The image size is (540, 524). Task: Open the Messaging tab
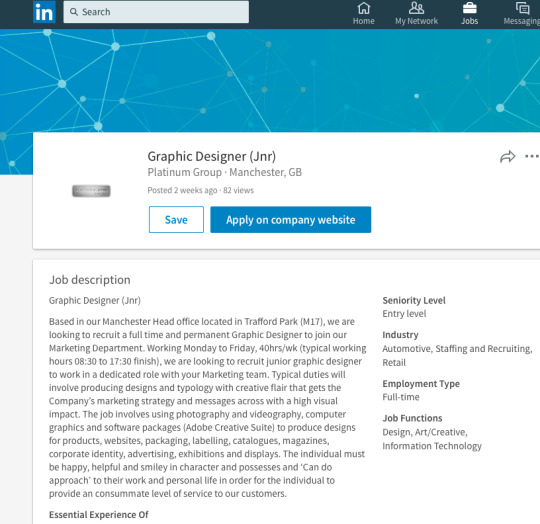[521, 13]
